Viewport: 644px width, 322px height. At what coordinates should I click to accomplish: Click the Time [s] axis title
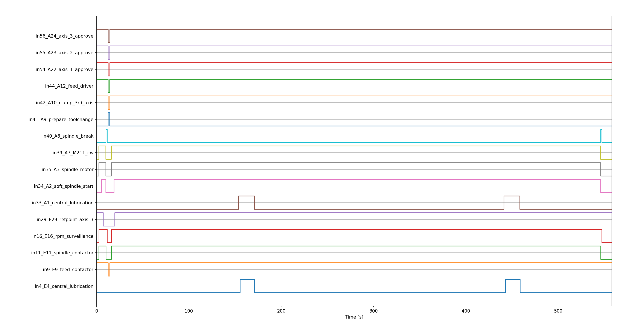pyautogui.click(x=354, y=317)
